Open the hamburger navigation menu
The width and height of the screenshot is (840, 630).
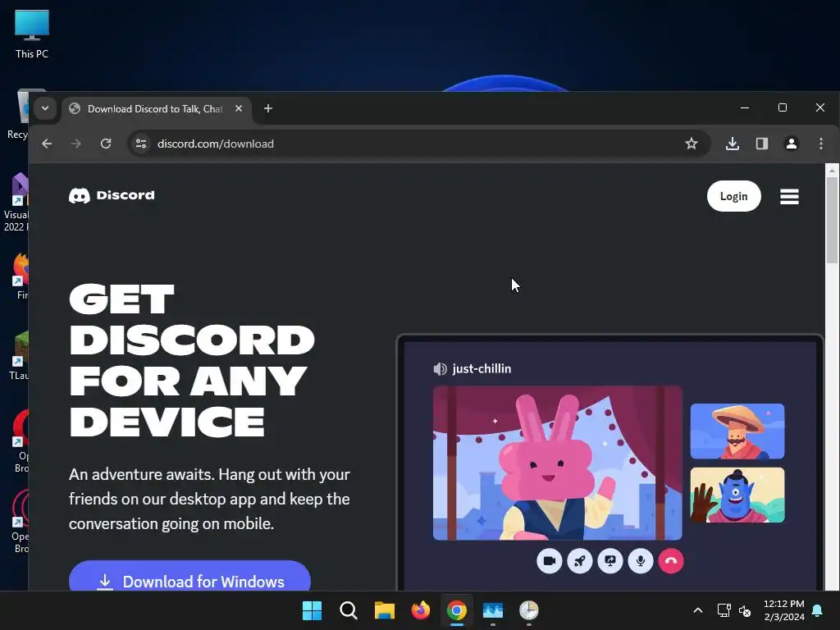[x=789, y=197]
